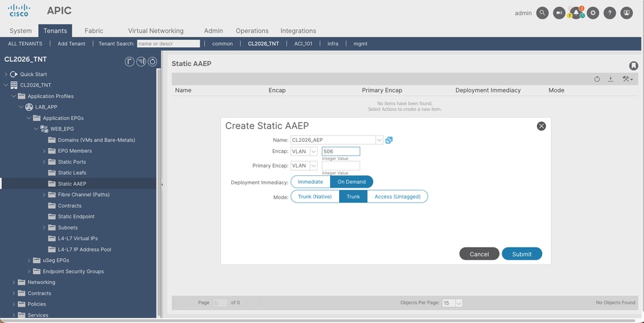Open the ACI_101 tenant link
The width and height of the screenshot is (644, 323).
(x=304, y=44)
